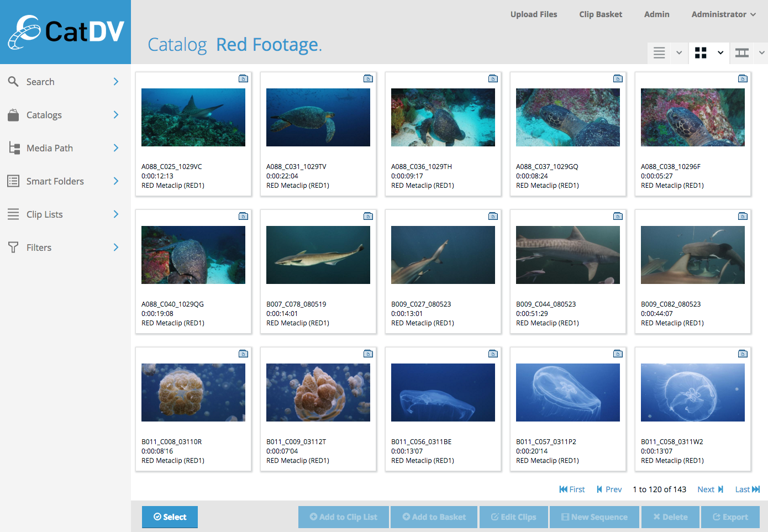Switch to filmstrip view icon
The height and width of the screenshot is (532, 768).
[x=742, y=53]
